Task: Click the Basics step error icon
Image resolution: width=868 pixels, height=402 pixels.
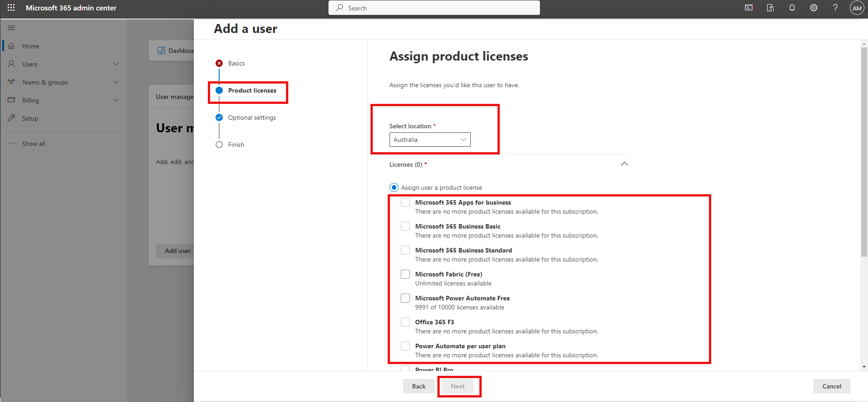Action: coord(219,63)
